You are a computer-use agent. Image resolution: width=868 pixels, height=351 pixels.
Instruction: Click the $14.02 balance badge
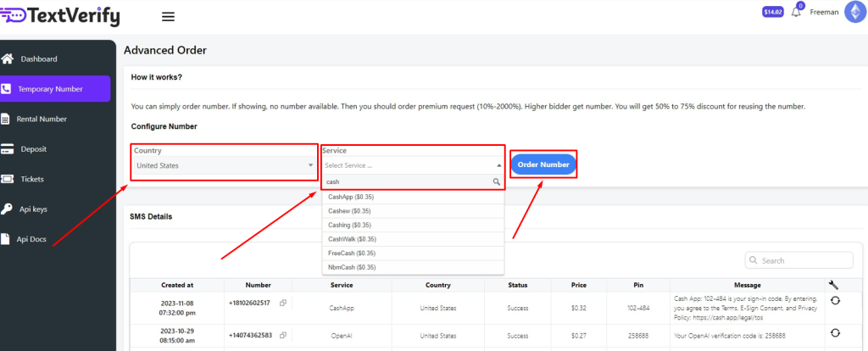point(773,13)
